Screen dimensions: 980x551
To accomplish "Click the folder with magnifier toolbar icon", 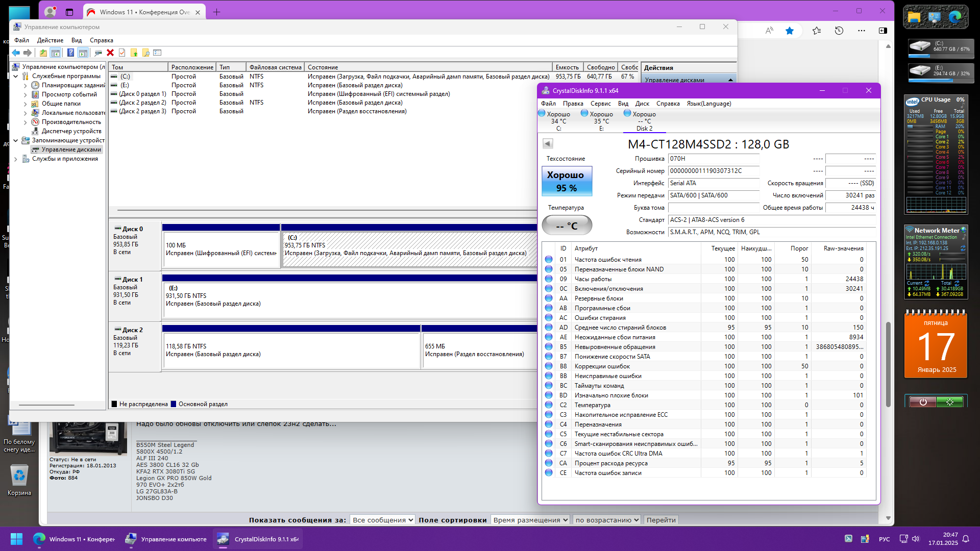I will [x=146, y=53].
